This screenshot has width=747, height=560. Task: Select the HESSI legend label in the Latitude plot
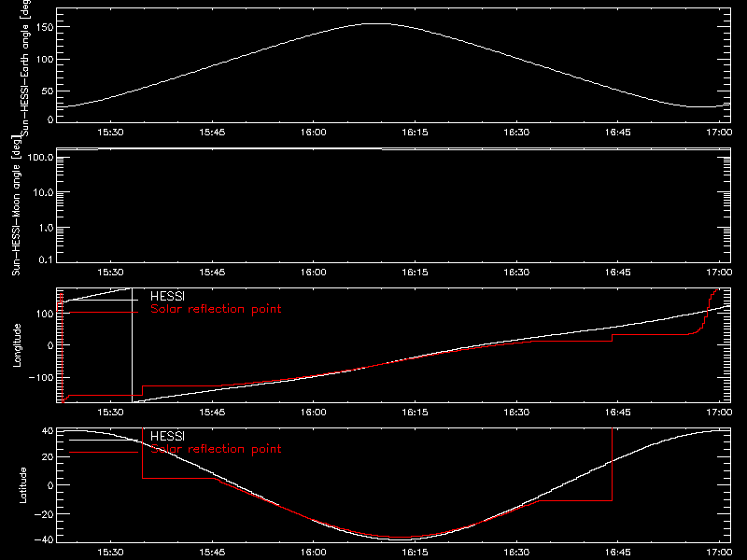coord(167,436)
